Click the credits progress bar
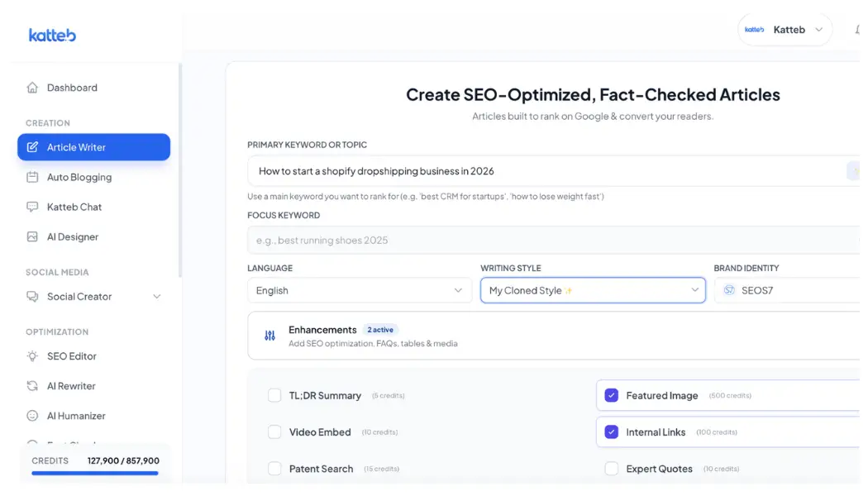The height and width of the screenshot is (496, 868). click(x=93, y=474)
